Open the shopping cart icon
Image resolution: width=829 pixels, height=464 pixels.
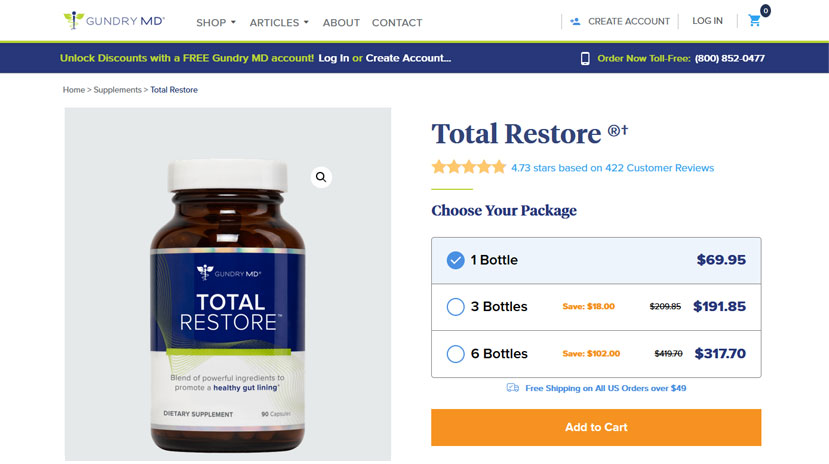[x=754, y=21]
